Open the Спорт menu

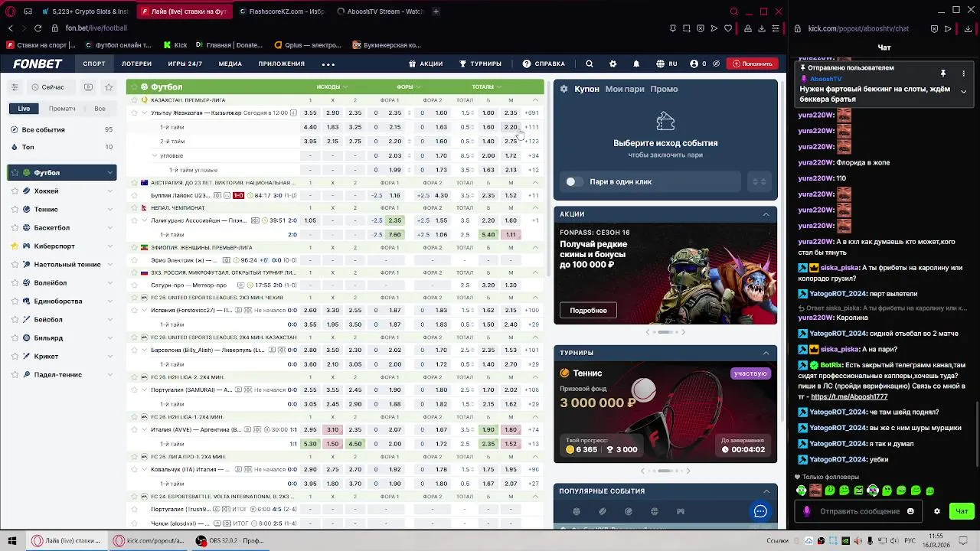click(x=94, y=64)
